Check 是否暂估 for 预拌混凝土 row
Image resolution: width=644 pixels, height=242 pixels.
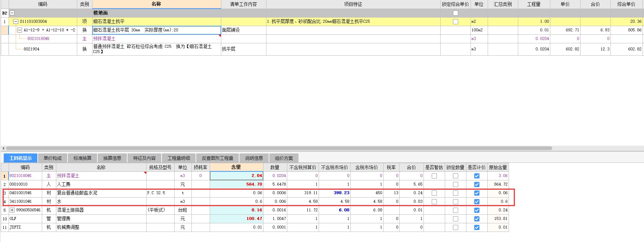point(434,176)
